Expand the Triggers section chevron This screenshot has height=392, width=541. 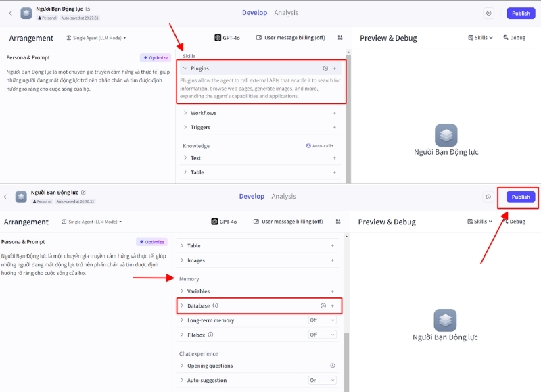coord(185,127)
